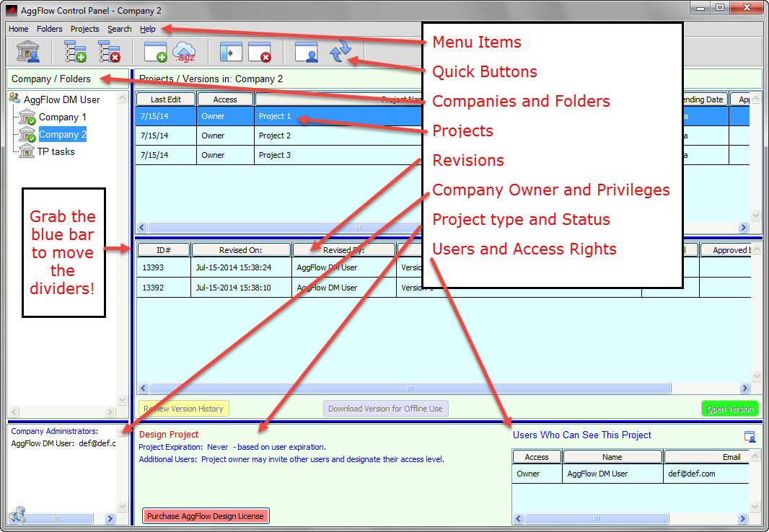Click the add folder toolbar icon
769x532 pixels.
(75, 53)
